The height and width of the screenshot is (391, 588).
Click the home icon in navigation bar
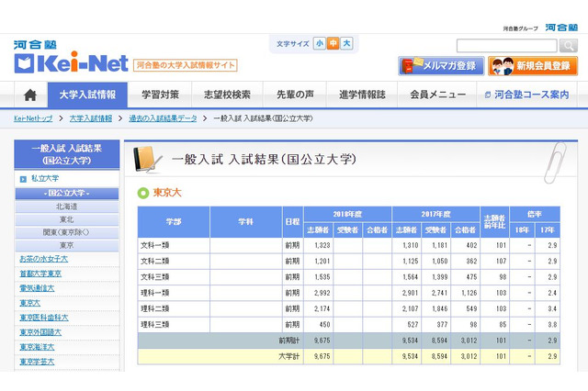point(30,95)
